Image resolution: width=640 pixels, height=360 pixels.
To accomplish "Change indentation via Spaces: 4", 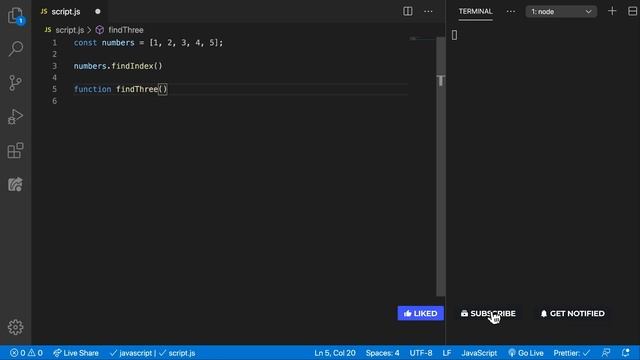I will [382, 353].
